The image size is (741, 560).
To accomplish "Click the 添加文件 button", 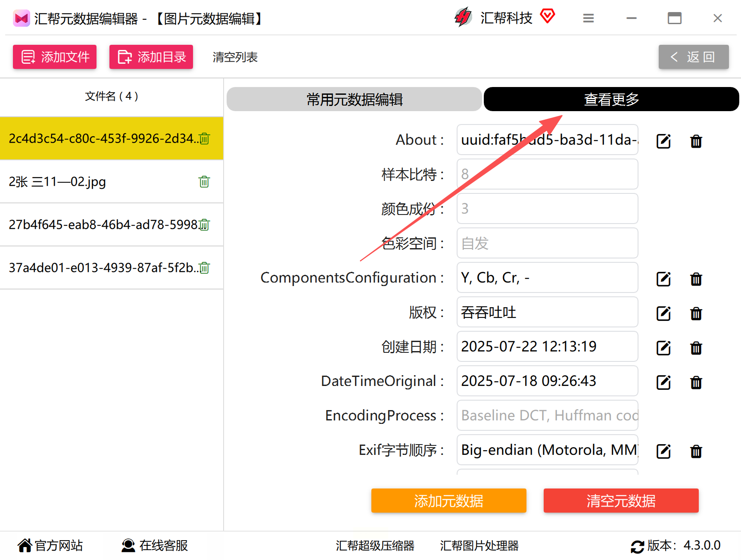I will point(55,57).
